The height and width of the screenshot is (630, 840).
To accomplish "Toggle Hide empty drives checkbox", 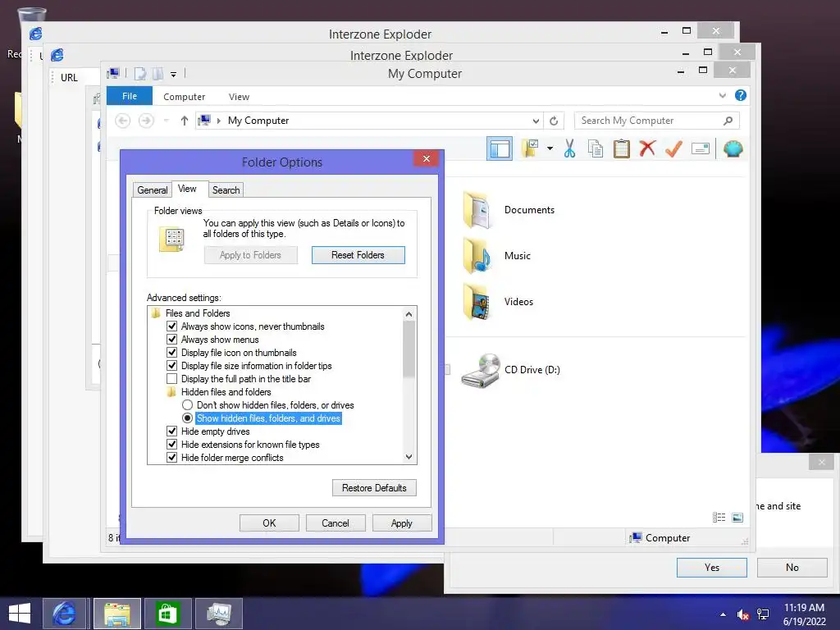I will point(172,431).
